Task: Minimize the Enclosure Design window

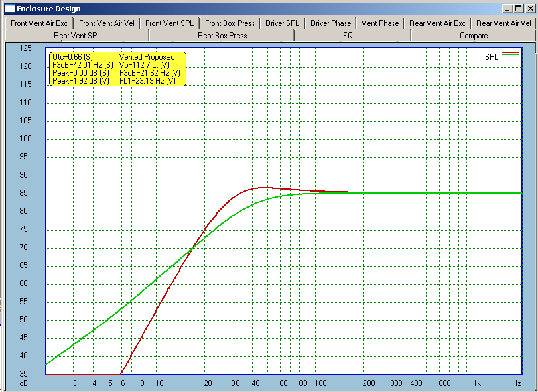Action: (507, 9)
